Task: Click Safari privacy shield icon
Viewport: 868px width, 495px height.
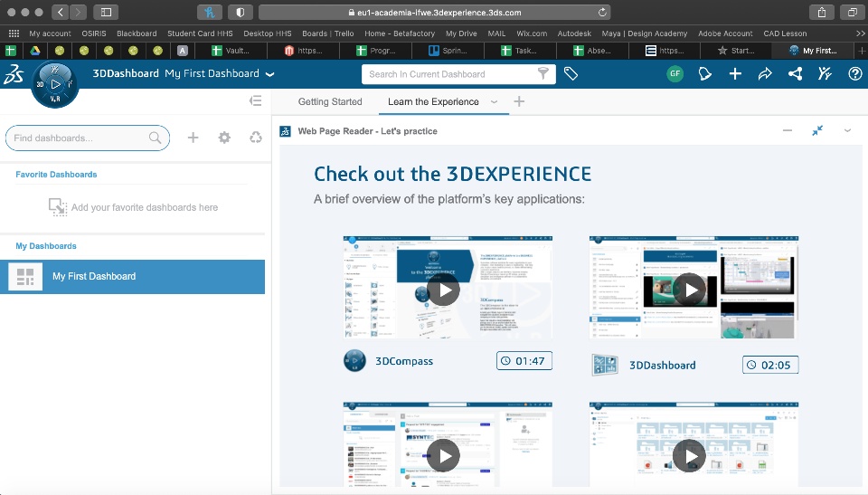Action: click(241, 12)
